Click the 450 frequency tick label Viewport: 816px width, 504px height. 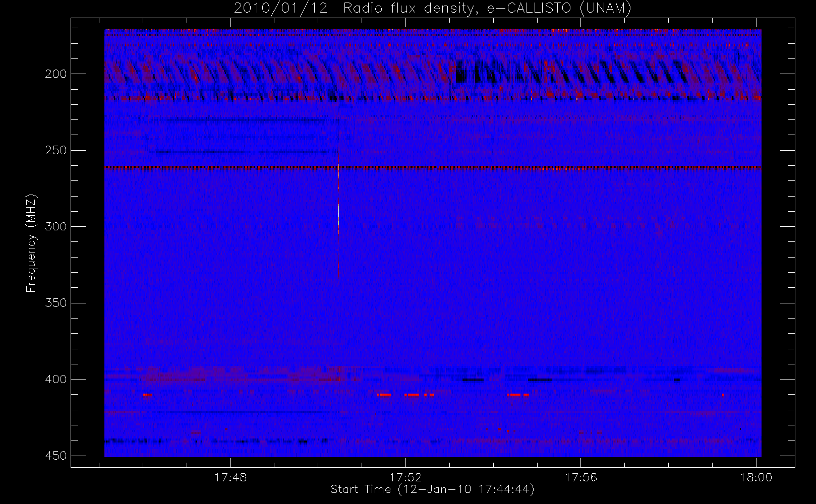pyautogui.click(x=56, y=456)
